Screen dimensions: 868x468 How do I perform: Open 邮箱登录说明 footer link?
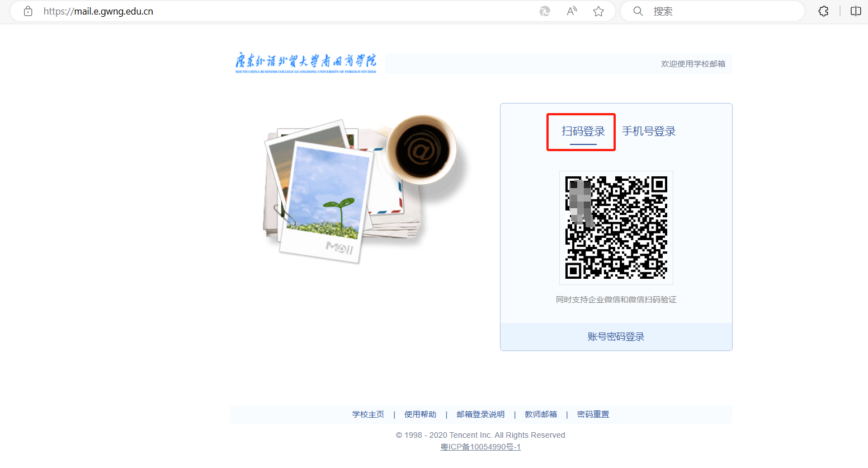[x=480, y=414]
